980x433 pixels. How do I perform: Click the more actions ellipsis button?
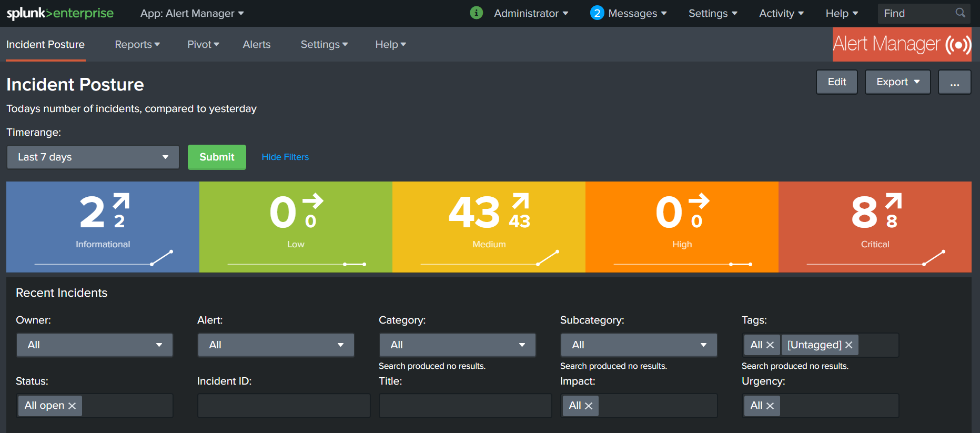[x=955, y=82]
